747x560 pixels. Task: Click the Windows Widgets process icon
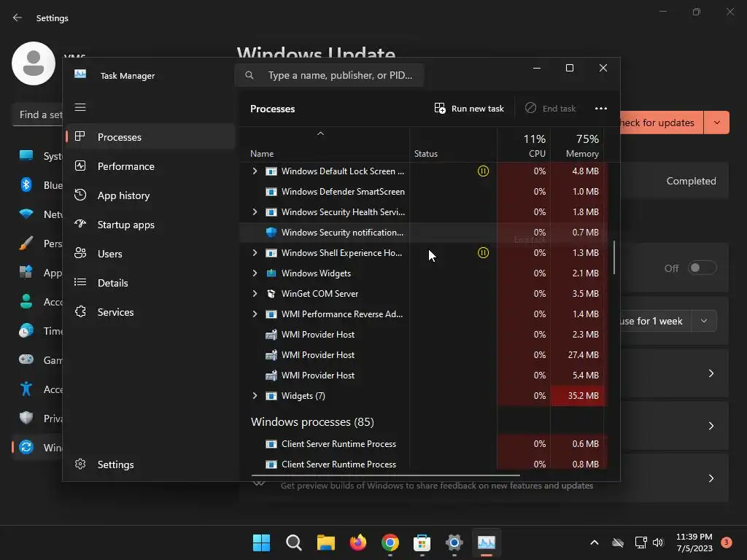[x=271, y=273]
